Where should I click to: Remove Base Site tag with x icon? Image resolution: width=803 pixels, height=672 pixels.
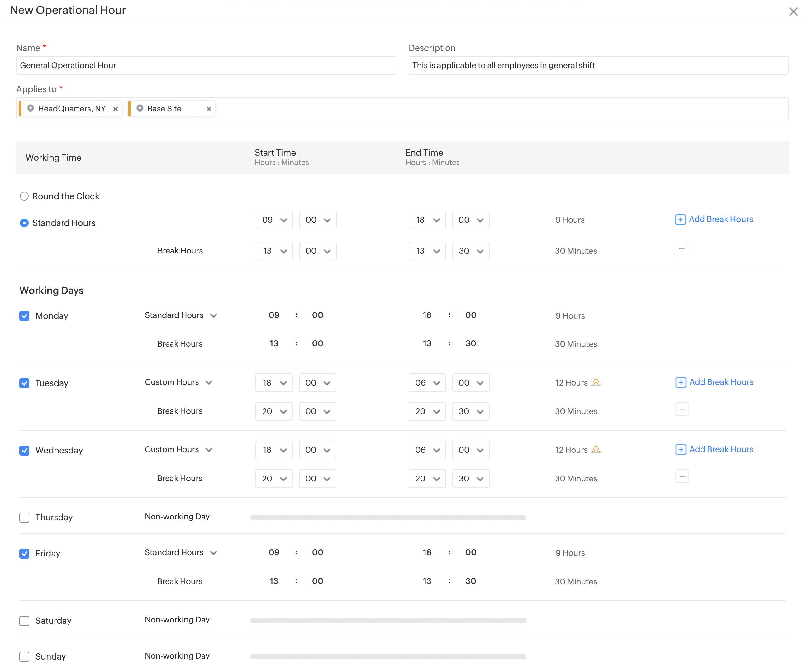[209, 109]
